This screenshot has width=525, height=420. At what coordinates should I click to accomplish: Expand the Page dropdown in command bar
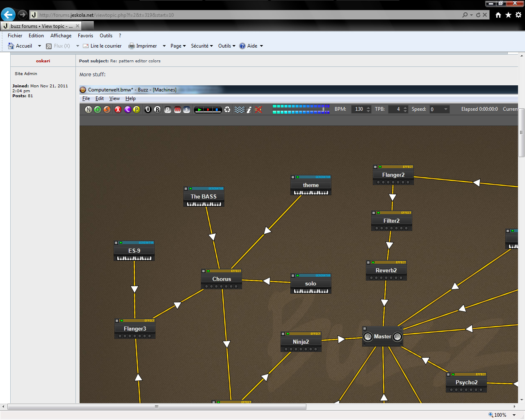[x=178, y=46]
